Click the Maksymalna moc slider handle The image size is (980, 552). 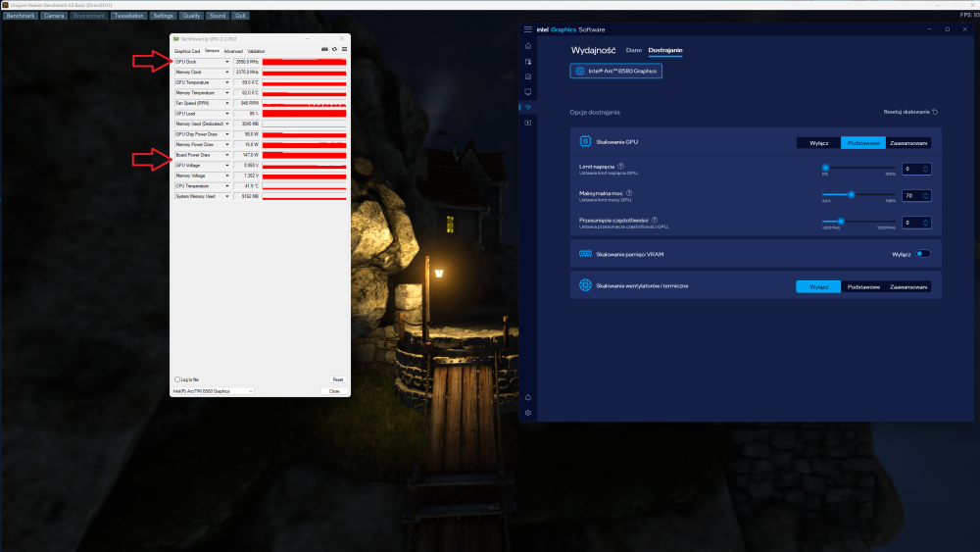point(852,194)
